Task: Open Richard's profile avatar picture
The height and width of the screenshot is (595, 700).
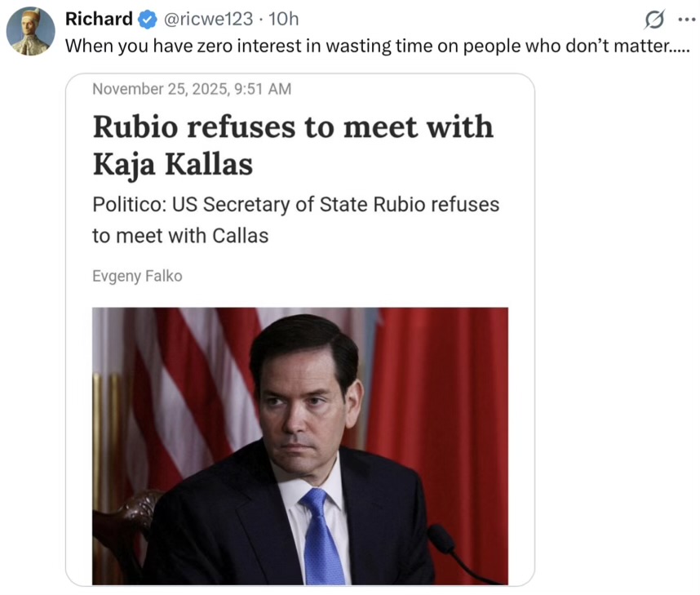Action: pyautogui.click(x=31, y=32)
